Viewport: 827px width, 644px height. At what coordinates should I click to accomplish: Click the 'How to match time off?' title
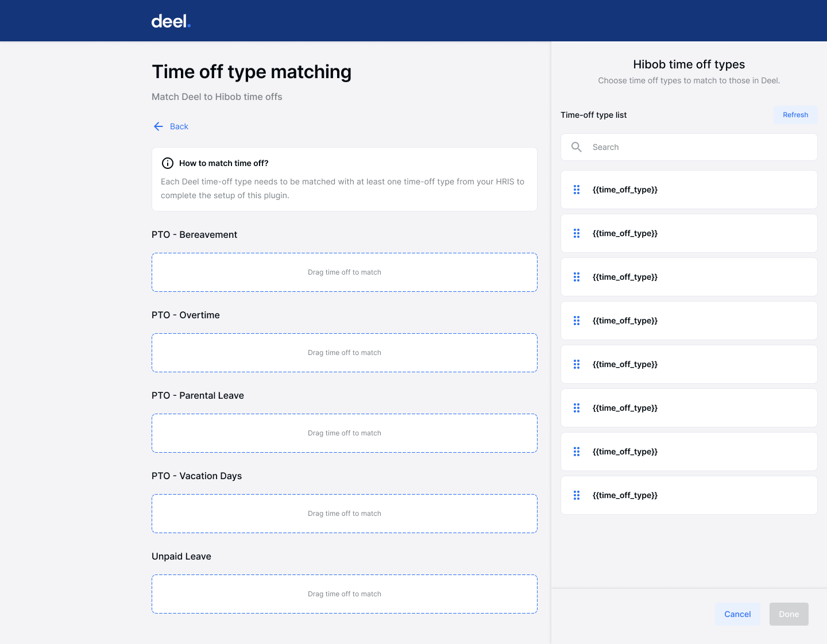224,163
